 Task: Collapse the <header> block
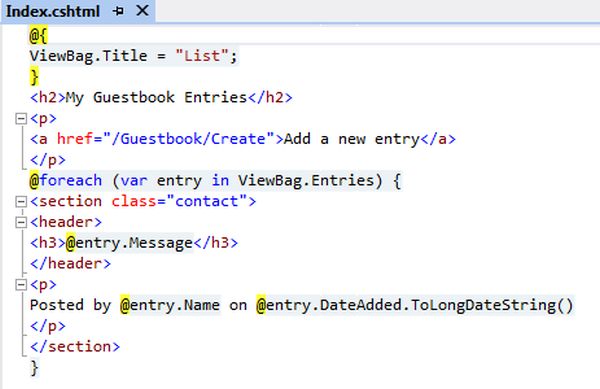(21, 222)
